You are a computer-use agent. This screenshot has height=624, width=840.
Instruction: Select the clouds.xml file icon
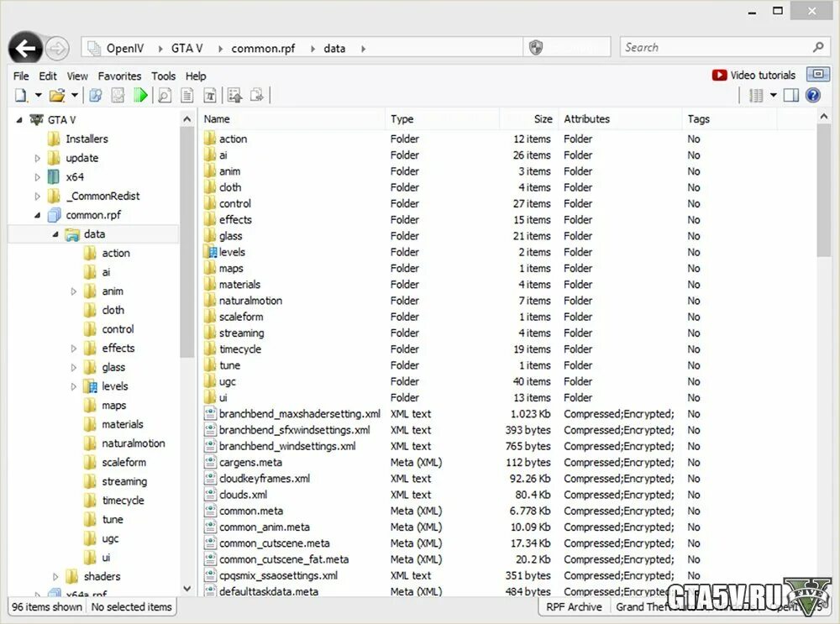click(210, 495)
